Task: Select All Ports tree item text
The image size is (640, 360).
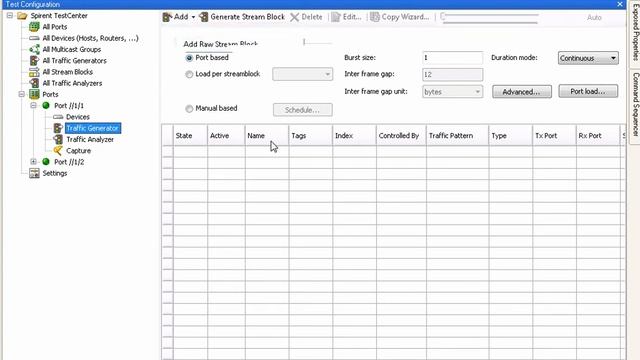Action: [55, 27]
